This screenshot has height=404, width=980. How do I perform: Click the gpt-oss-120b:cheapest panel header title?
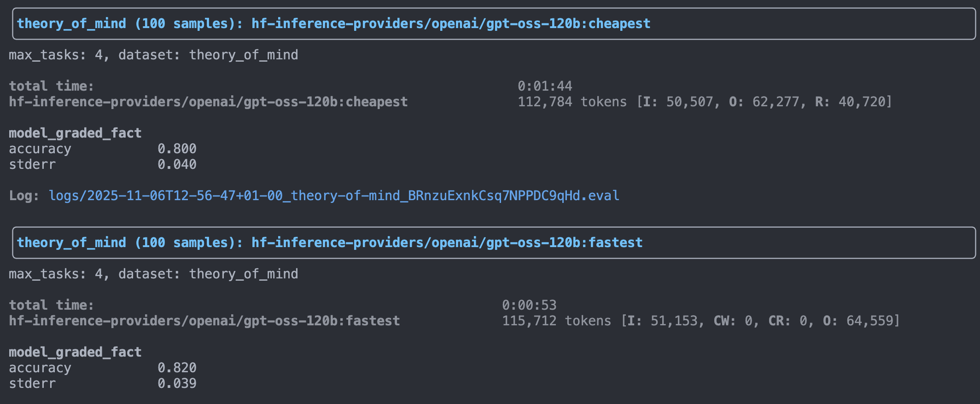pyautogui.click(x=333, y=24)
